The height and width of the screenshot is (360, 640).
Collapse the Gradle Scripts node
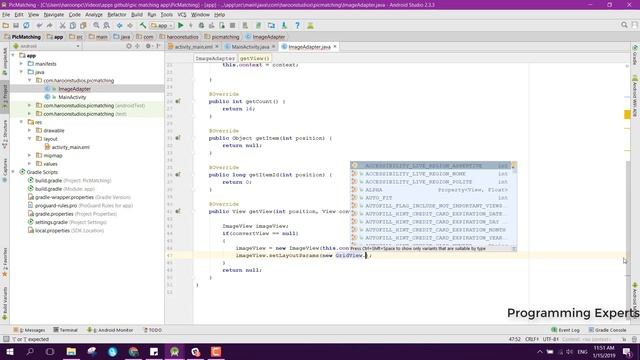pos(13,172)
